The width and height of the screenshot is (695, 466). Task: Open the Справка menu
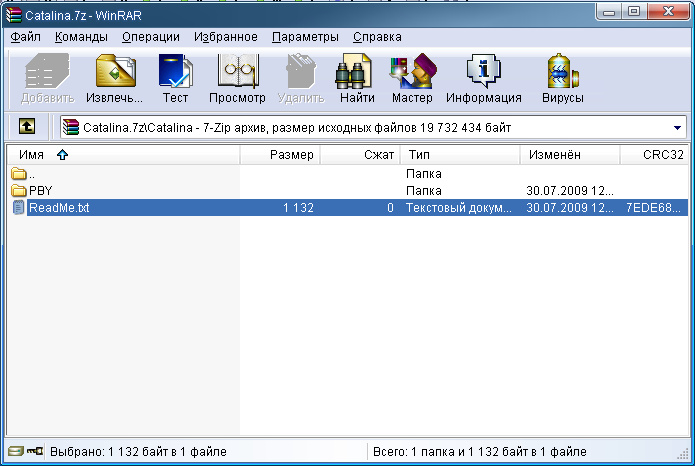coord(377,37)
